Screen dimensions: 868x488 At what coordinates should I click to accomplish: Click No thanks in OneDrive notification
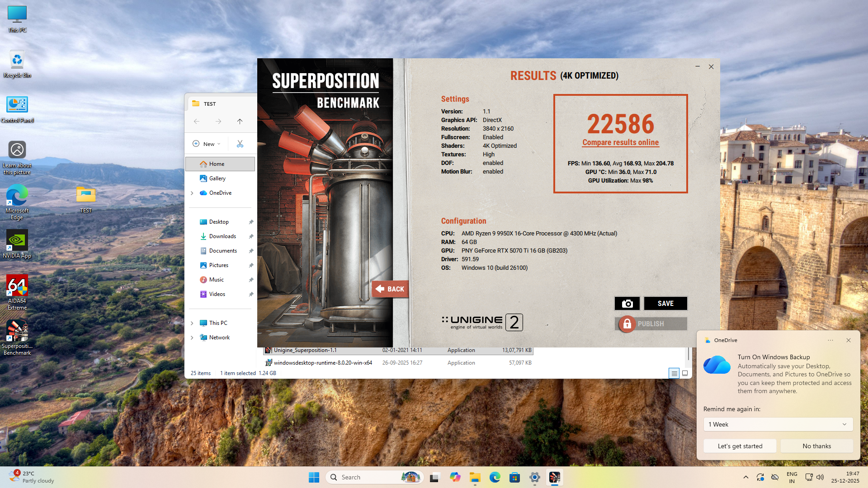[816, 446]
